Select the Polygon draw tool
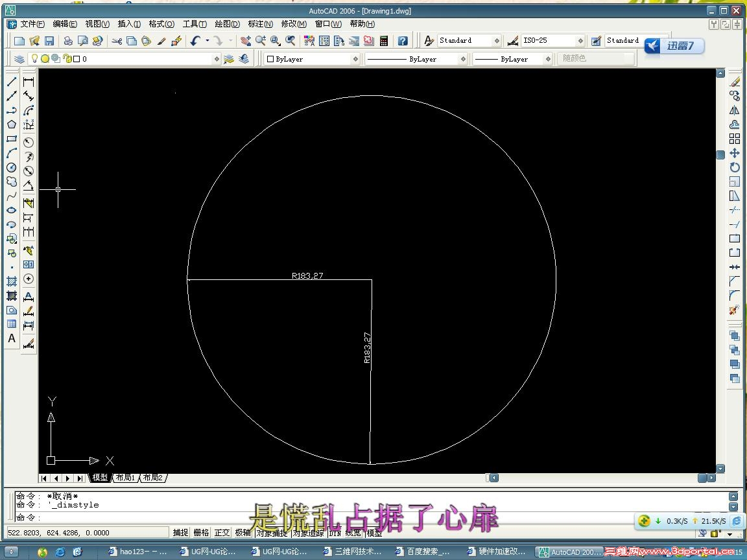 [12, 124]
